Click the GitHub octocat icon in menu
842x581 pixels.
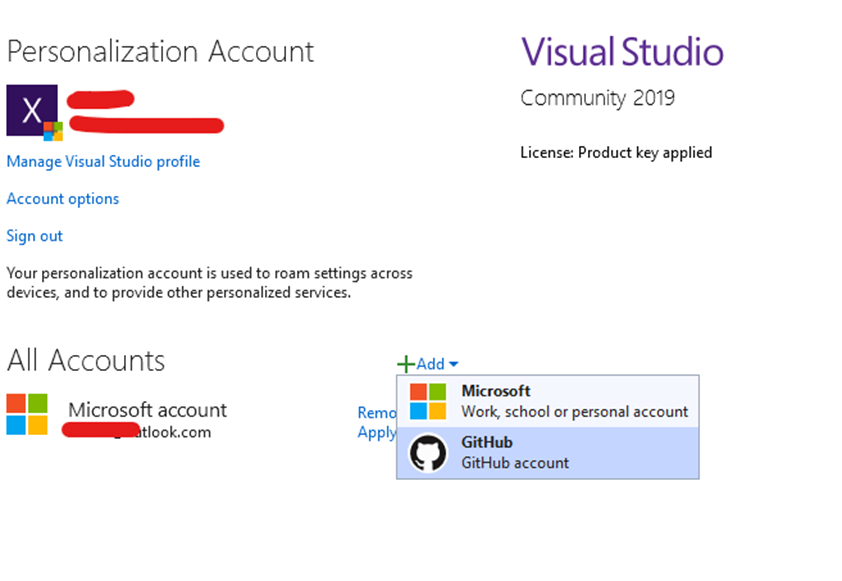tap(428, 453)
